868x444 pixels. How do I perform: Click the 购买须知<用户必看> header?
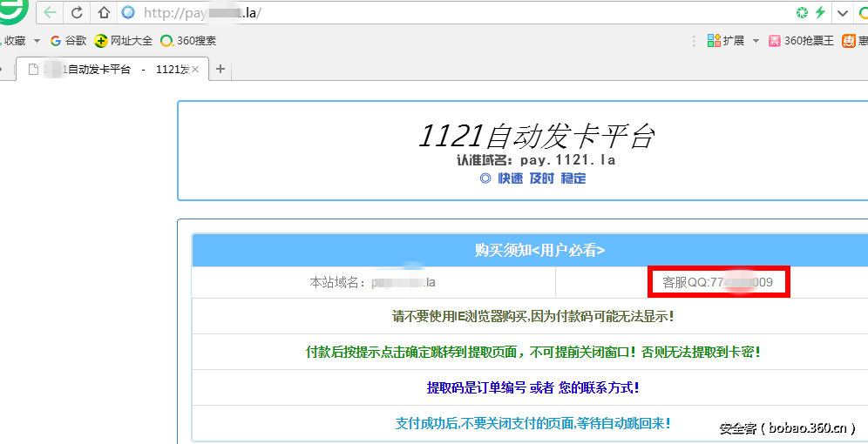539,251
